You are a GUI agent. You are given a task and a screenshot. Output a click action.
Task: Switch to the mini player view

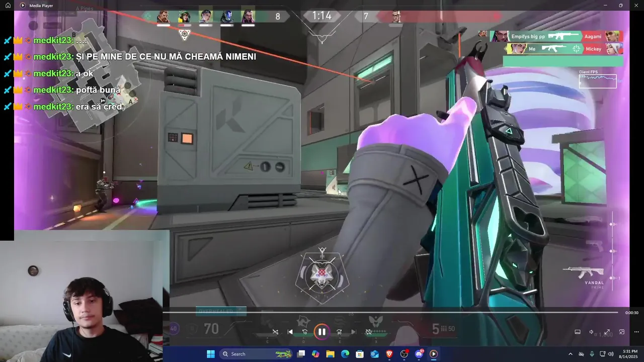pos(622,332)
